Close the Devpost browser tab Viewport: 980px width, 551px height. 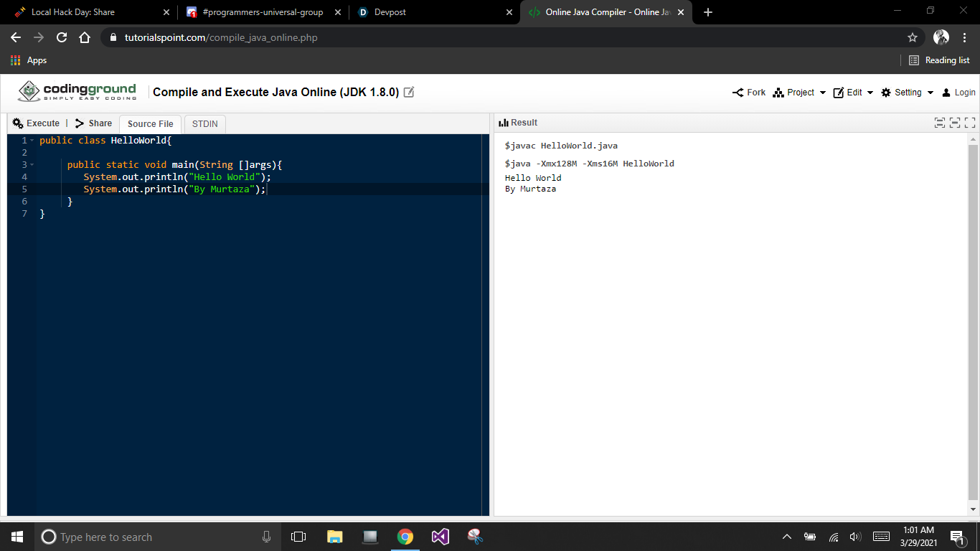tap(509, 12)
